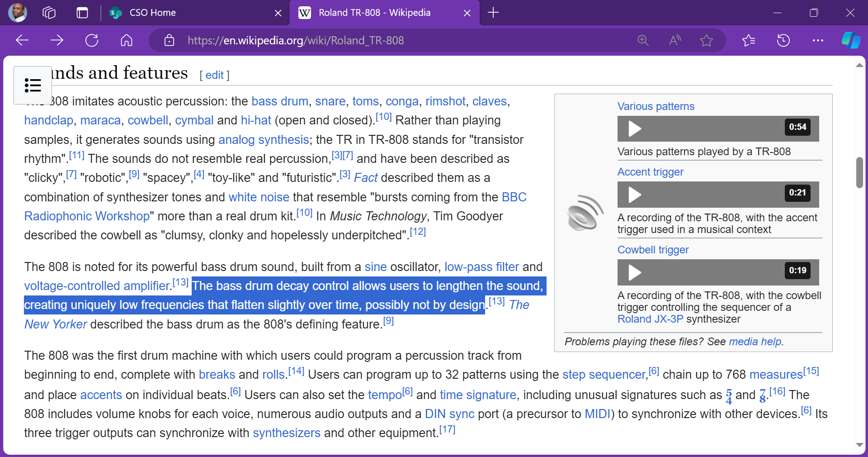The image size is (868, 457).
Task: Play the Various patterns audio clip
Action: point(635,129)
